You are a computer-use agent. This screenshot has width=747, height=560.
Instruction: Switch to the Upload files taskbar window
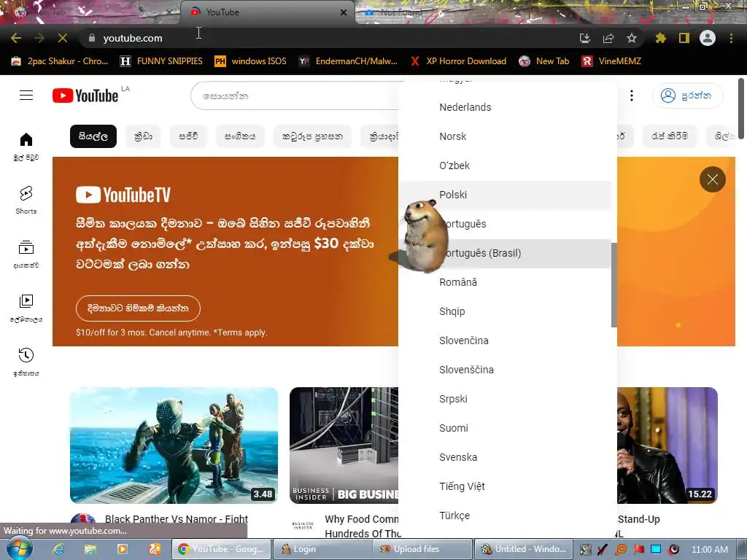click(x=423, y=549)
